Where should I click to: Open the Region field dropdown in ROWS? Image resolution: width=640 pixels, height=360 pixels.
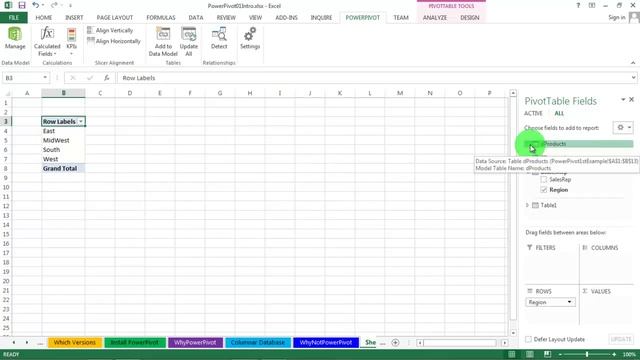569,302
